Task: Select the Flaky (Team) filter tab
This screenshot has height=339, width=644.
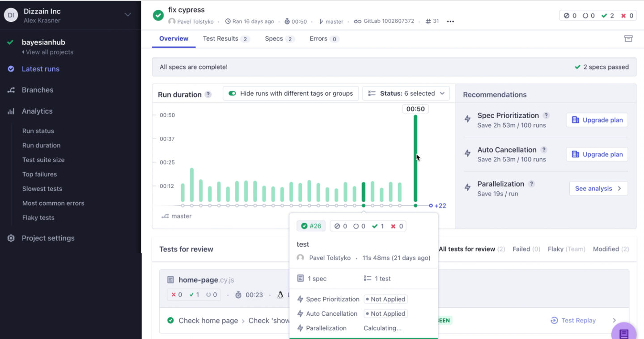Action: click(566, 249)
